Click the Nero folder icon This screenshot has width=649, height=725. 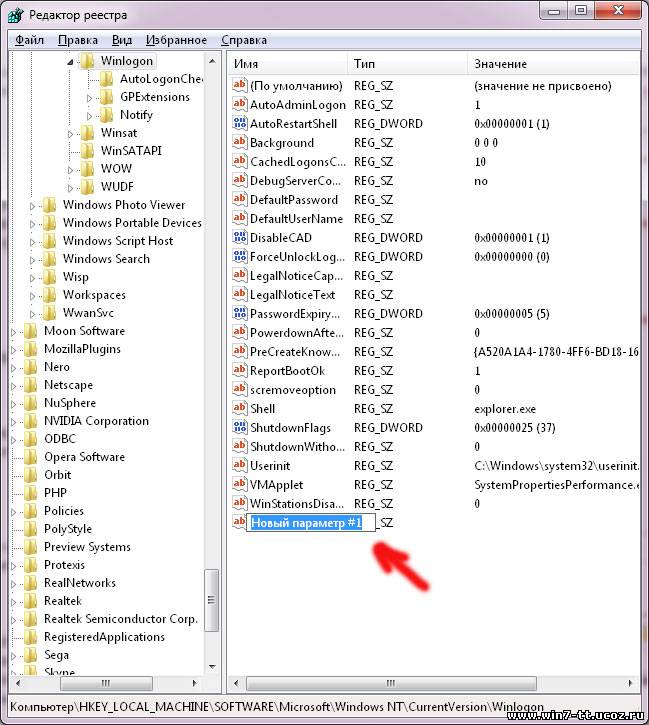tap(30, 367)
